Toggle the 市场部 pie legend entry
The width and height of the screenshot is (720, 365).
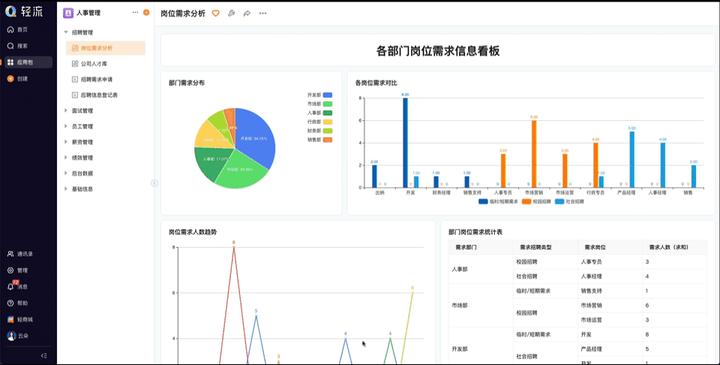(x=320, y=104)
